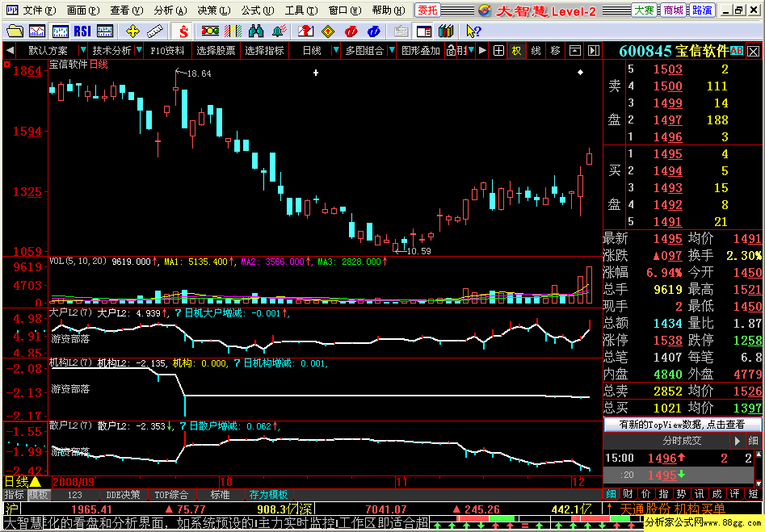Toggle the red AB badge by stock name

click(737, 51)
